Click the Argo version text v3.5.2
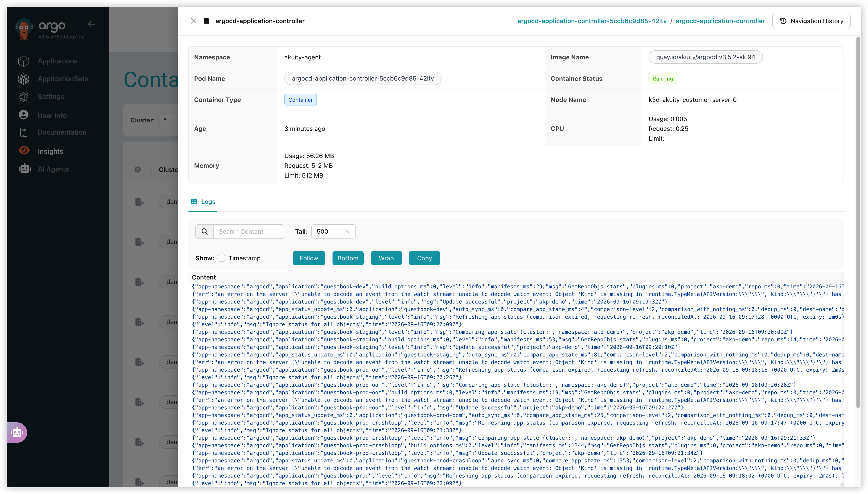This screenshot has height=494, width=868. coord(63,37)
